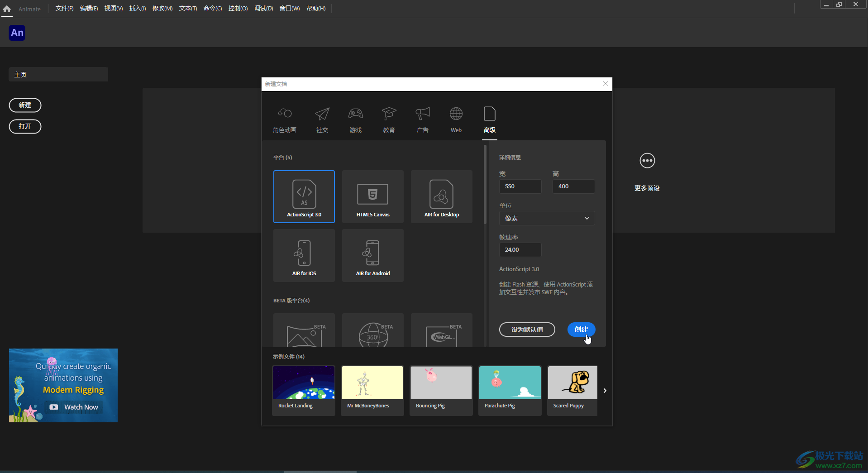Click the 设为默认值 button
This screenshot has height=473, width=868.
point(527,330)
